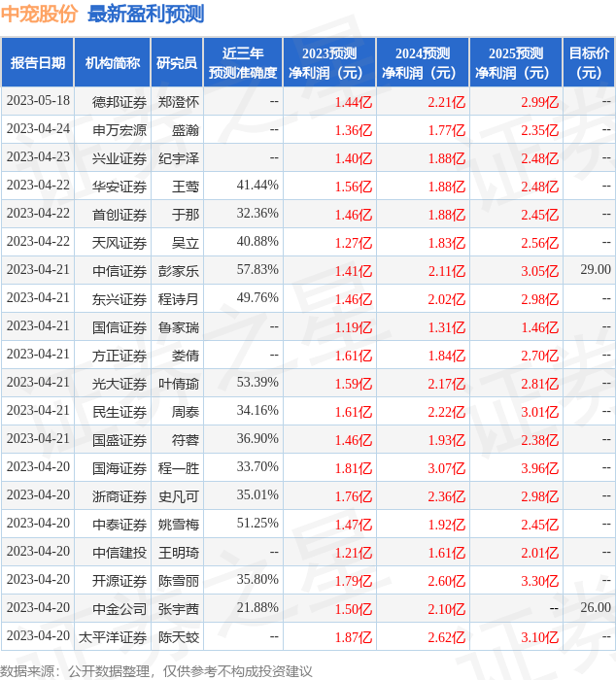Click the 53.39% accuracy value
This screenshot has width=616, height=680.
pyautogui.click(x=257, y=383)
